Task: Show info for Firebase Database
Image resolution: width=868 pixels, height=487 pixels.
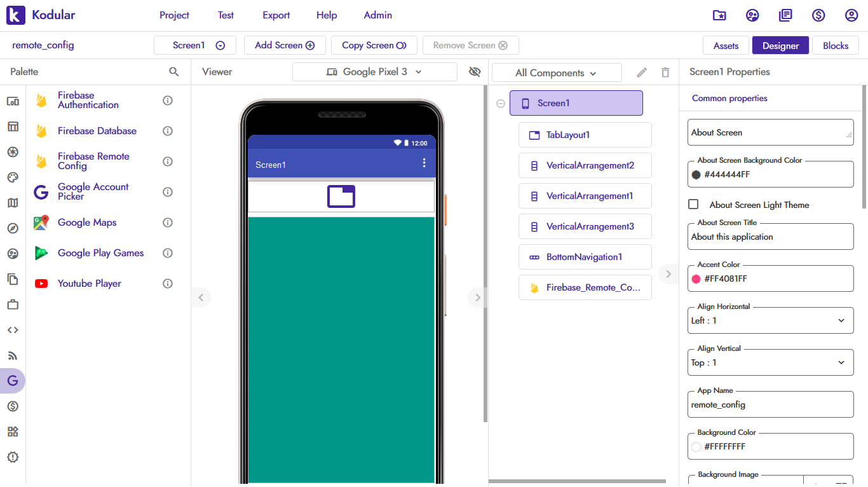Action: [x=168, y=131]
